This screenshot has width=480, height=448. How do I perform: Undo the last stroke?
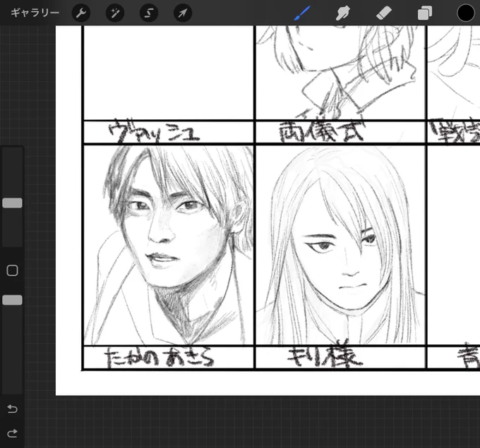coord(12,408)
